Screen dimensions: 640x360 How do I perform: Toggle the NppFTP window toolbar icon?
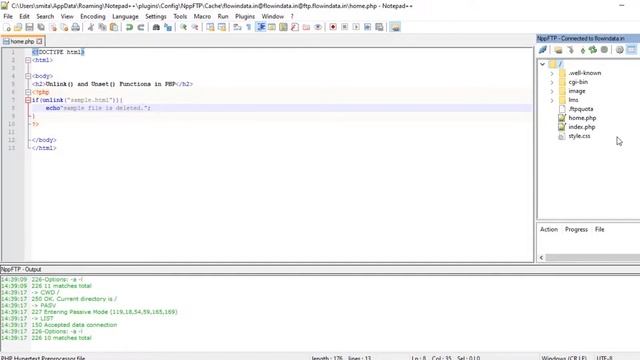[395, 27]
